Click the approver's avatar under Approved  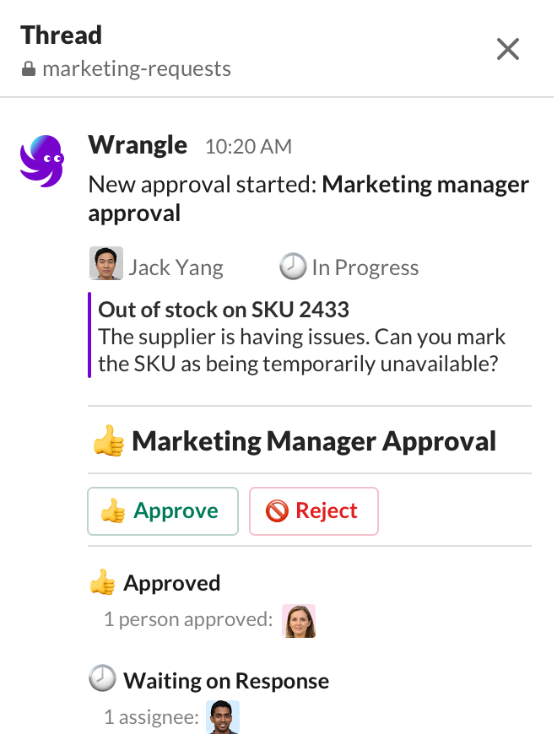pyautogui.click(x=299, y=620)
